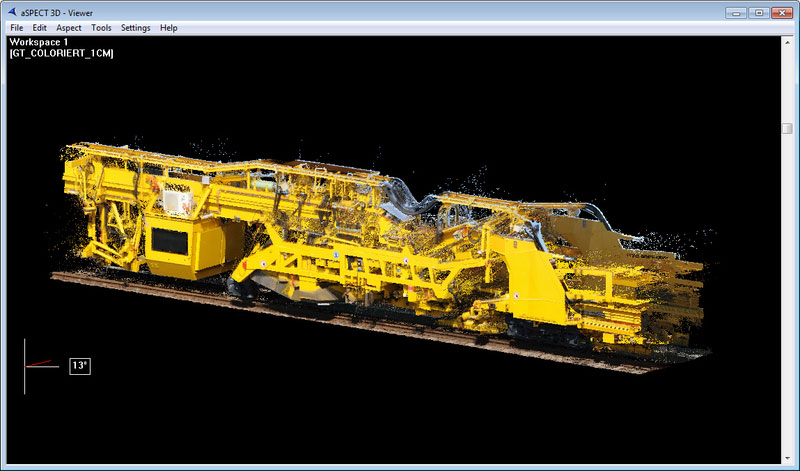The image size is (800, 471).
Task: Open the Edit menu
Action: pyautogui.click(x=39, y=28)
